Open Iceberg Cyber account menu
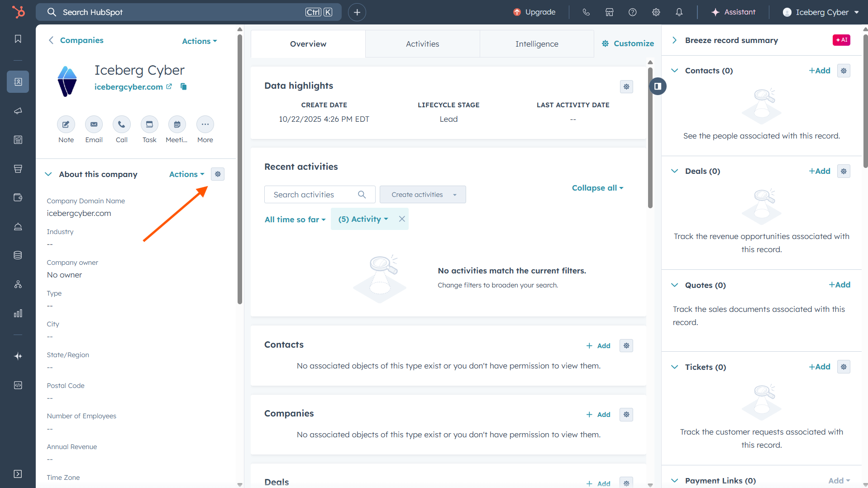Viewport: 868px width, 488px height. (820, 12)
